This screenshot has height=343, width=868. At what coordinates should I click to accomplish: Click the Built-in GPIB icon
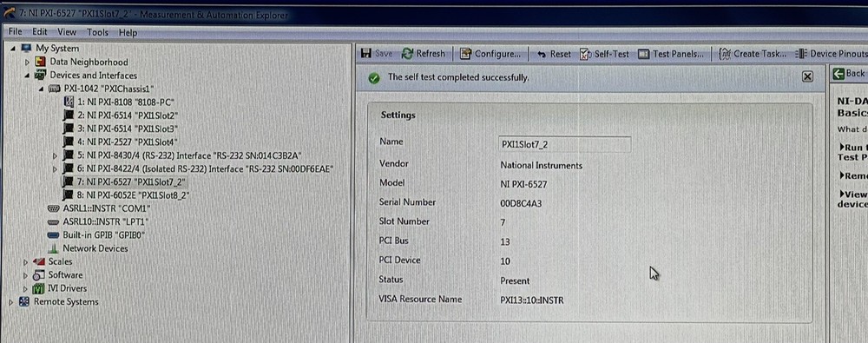click(54, 235)
